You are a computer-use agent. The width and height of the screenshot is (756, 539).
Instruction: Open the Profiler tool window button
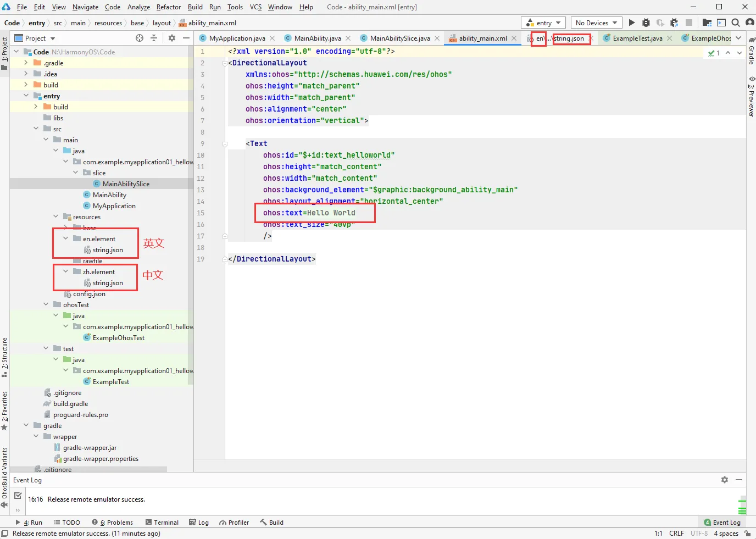(234, 523)
